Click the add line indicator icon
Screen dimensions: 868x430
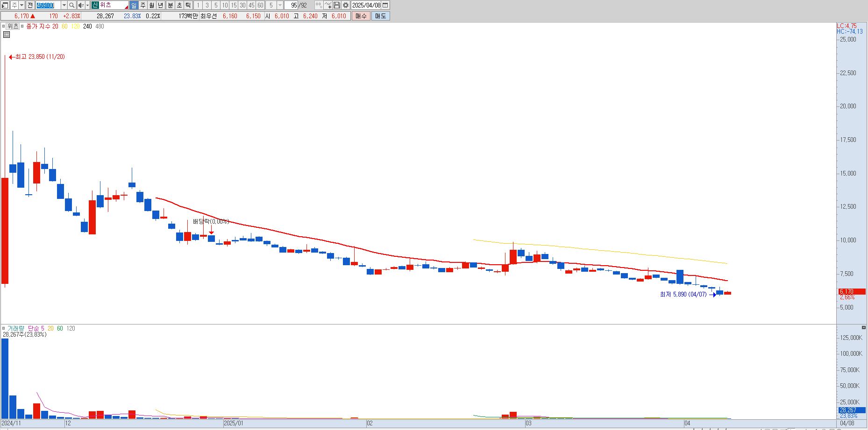tap(328, 5)
